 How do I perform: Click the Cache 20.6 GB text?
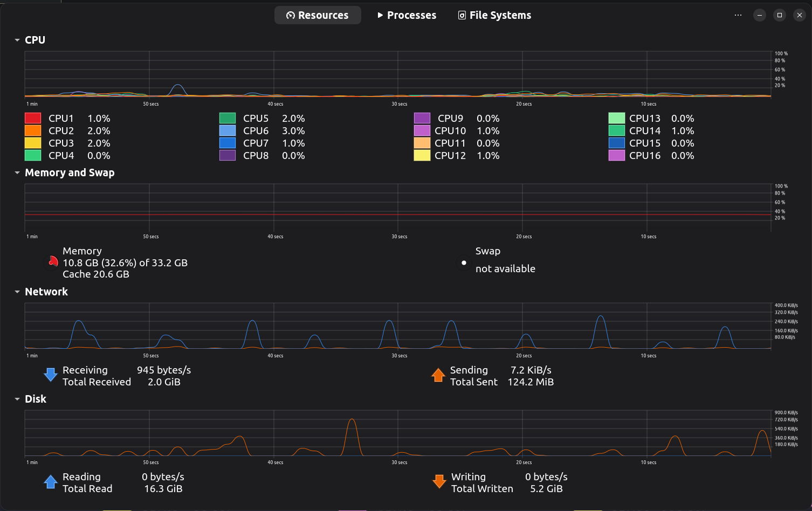coord(96,274)
